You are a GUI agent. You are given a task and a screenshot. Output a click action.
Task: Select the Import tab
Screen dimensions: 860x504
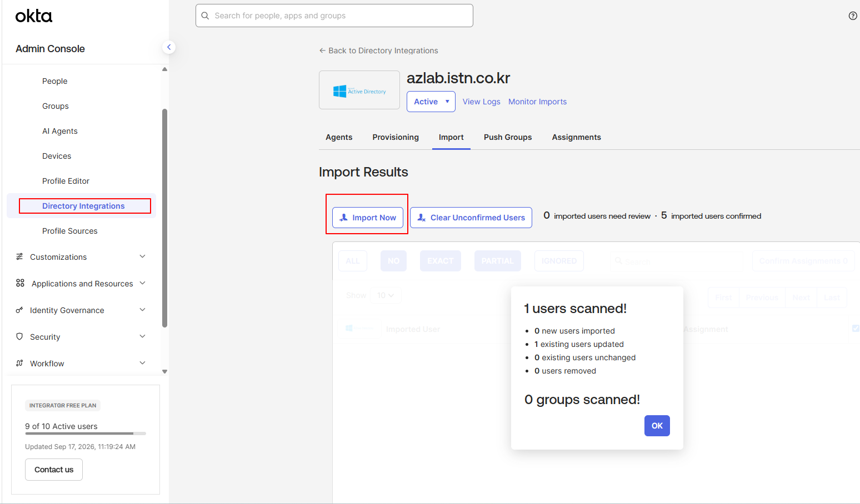coord(451,137)
